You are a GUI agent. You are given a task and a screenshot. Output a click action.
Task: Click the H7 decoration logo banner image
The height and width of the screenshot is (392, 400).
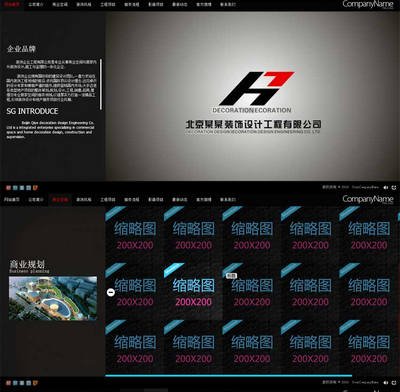(x=253, y=97)
